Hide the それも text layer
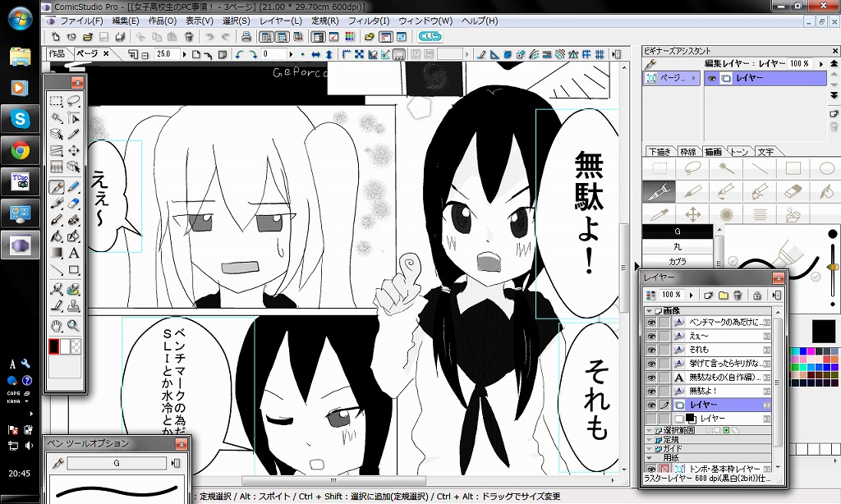The image size is (841, 504). (651, 350)
